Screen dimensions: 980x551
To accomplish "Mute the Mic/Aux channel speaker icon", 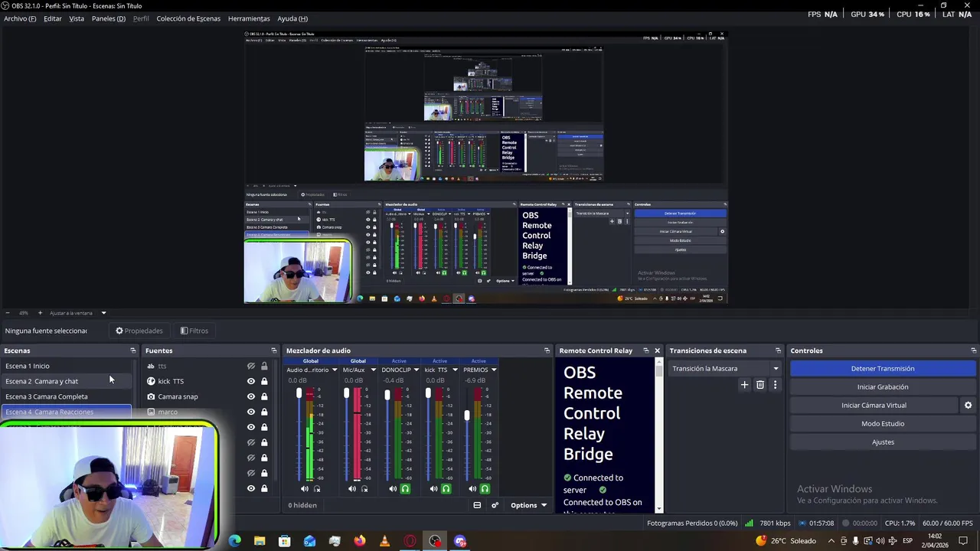I will pyautogui.click(x=352, y=489).
